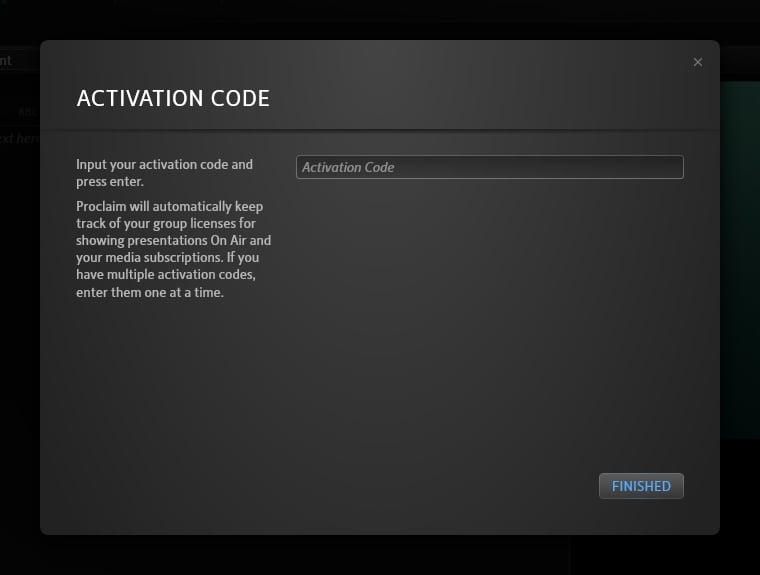Close the Activation Code dialog

(697, 62)
